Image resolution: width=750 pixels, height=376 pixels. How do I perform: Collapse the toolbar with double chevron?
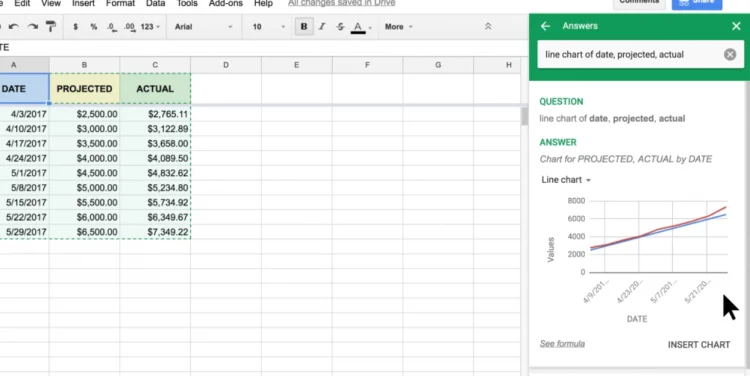[x=488, y=27]
